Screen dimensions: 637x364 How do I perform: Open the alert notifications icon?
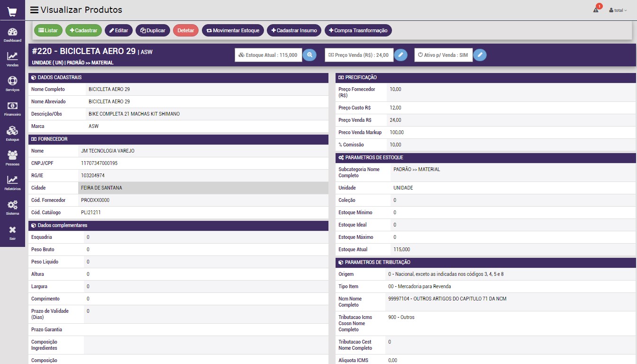pyautogui.click(x=596, y=10)
